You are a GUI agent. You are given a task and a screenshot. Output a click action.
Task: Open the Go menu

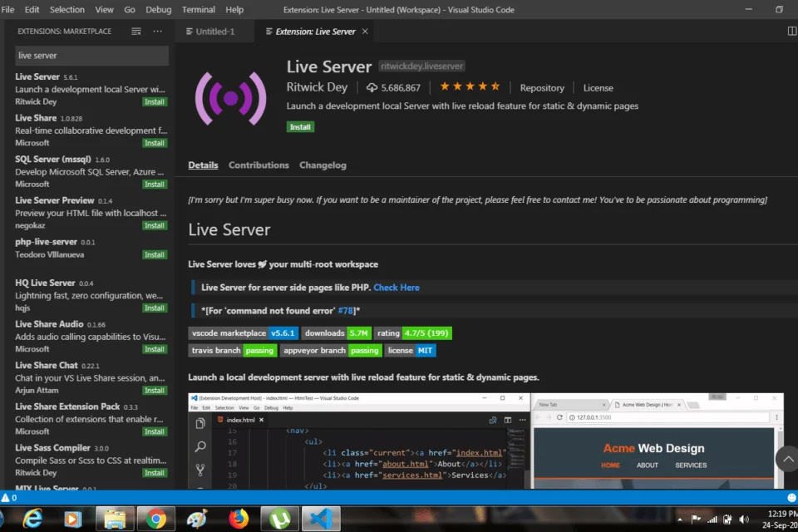click(x=130, y=10)
